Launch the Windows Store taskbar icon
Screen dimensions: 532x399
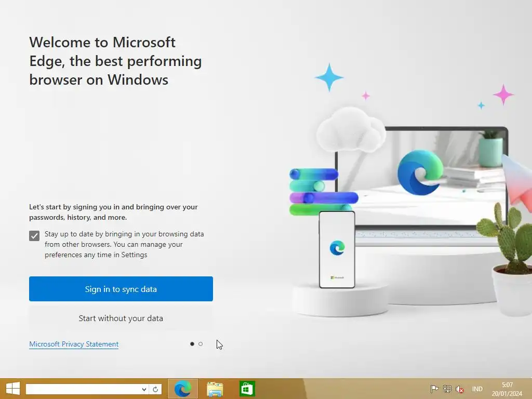click(247, 389)
